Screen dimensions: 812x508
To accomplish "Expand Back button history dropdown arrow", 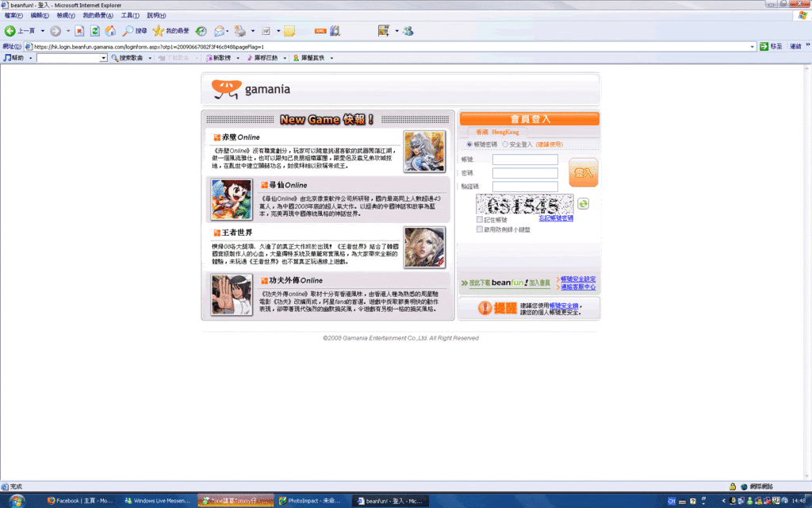I will (x=43, y=31).
